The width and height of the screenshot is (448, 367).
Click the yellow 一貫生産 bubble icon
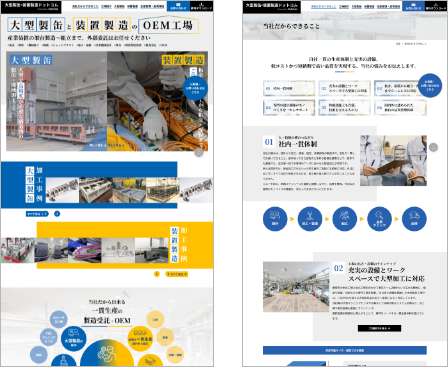click(140, 338)
